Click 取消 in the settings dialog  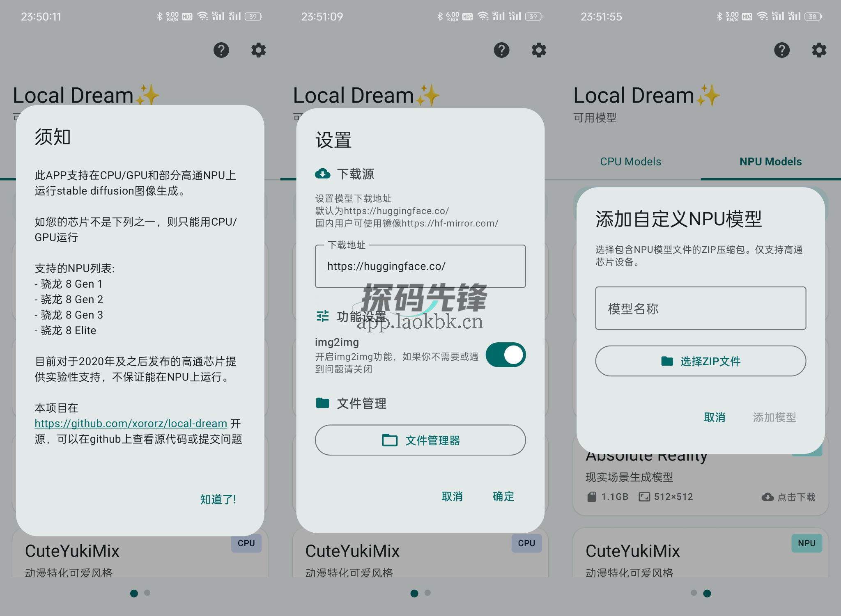pyautogui.click(x=452, y=497)
